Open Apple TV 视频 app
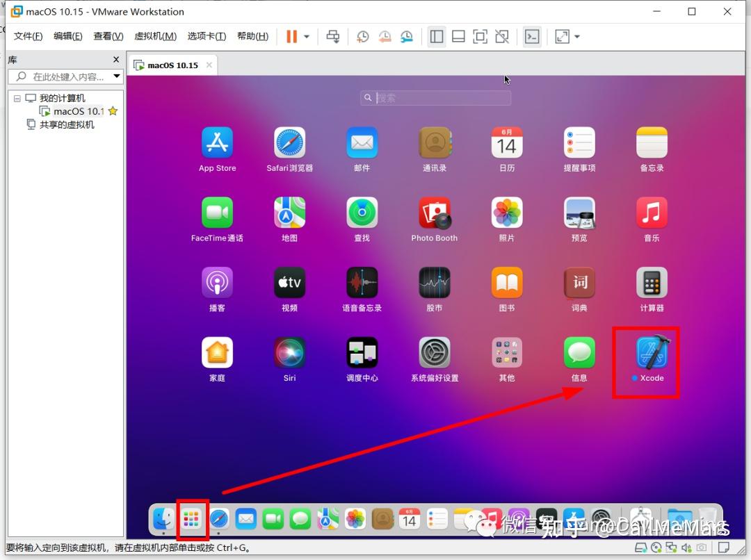This screenshot has width=751, height=560. (289, 282)
